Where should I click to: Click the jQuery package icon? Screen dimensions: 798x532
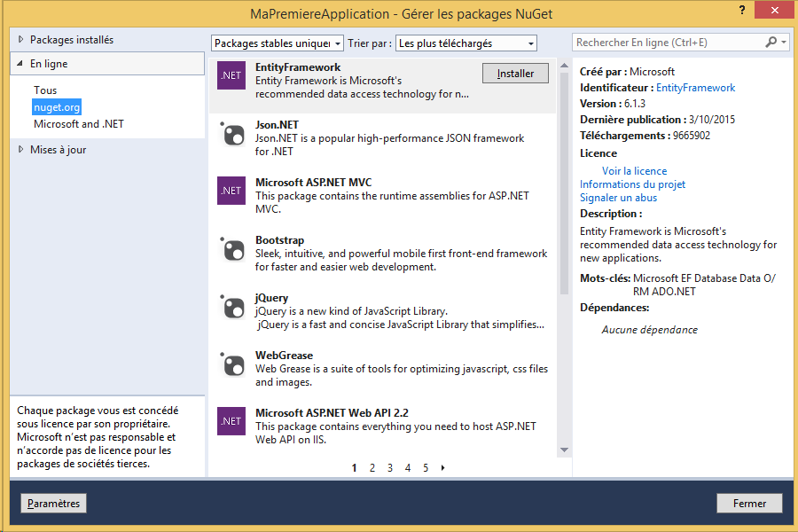(x=232, y=306)
